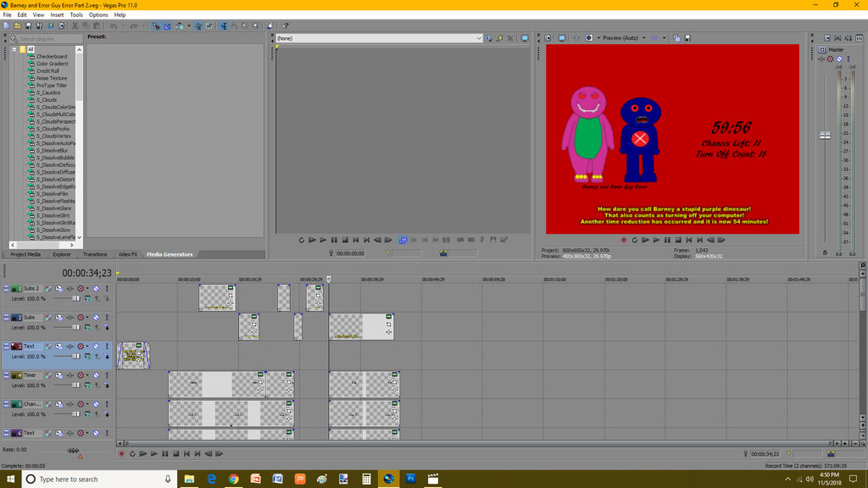Mute the Subs 2 track

[x=95, y=288]
